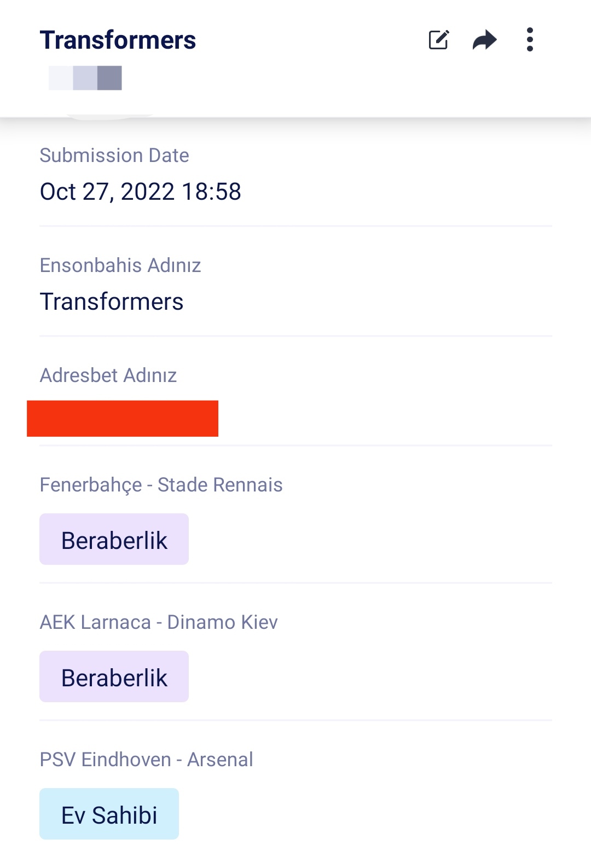Tap the Fenerbahçe - Stade Rennais question label

[x=161, y=485]
